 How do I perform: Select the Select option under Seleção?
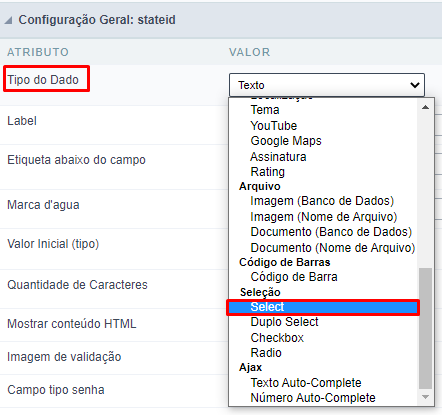click(x=323, y=307)
